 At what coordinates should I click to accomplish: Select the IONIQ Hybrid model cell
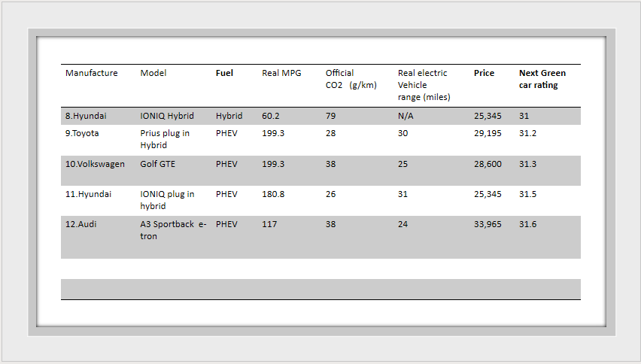167,116
